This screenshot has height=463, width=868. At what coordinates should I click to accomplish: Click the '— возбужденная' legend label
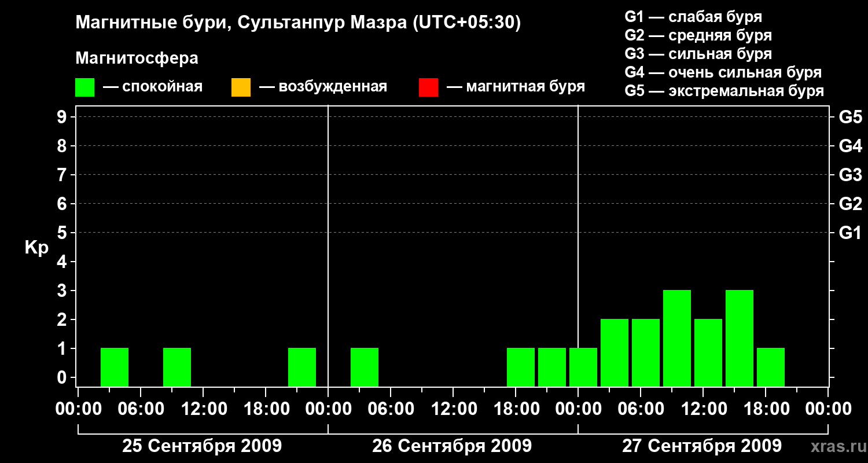click(323, 87)
